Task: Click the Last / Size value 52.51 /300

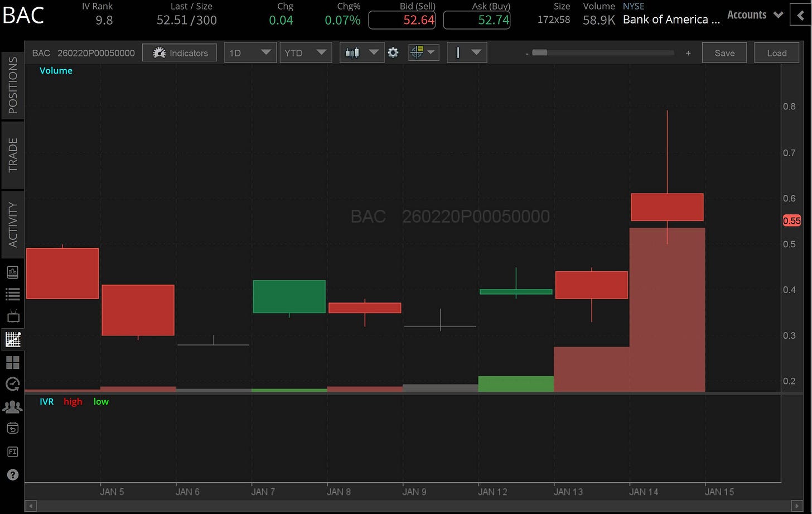Action: [x=187, y=21]
